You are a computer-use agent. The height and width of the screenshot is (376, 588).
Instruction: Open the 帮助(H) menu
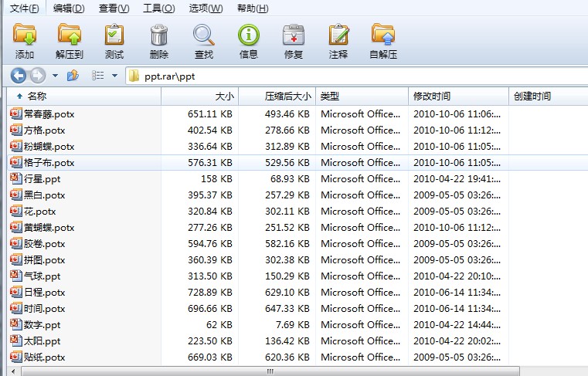tap(253, 8)
